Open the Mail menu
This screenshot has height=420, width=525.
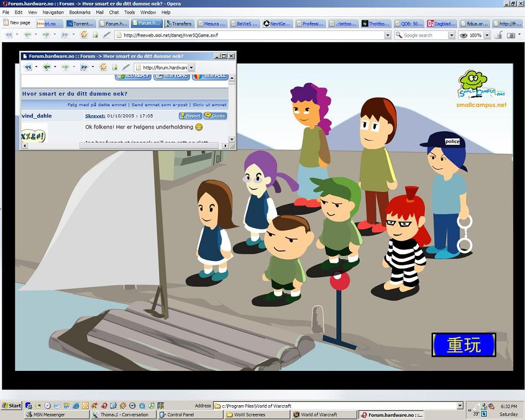tap(100, 13)
